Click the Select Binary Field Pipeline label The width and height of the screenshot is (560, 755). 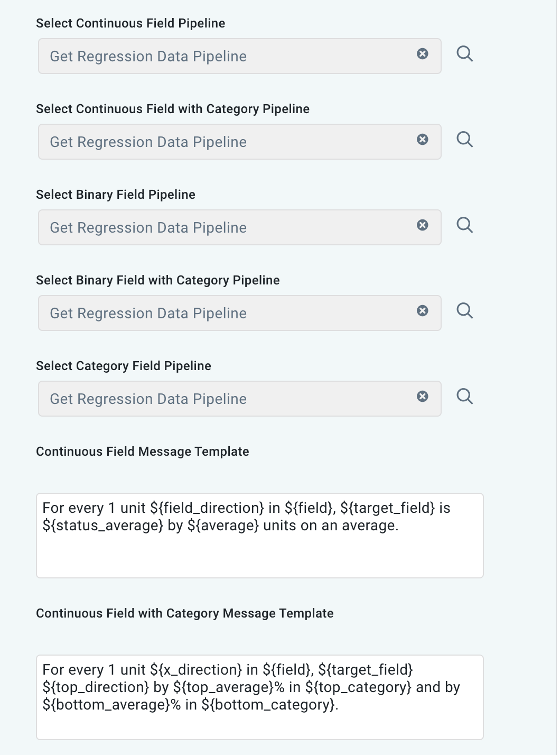[x=115, y=195]
